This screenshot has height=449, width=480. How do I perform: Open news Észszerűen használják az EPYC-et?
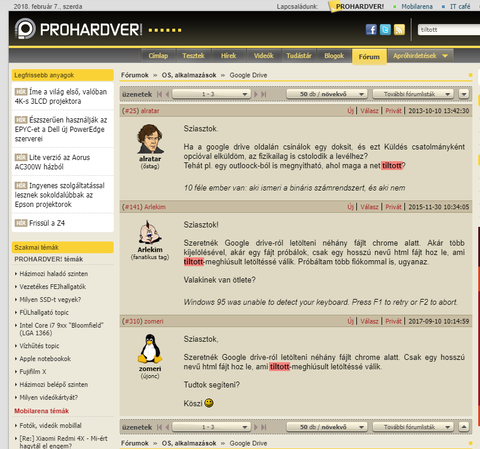[61, 129]
